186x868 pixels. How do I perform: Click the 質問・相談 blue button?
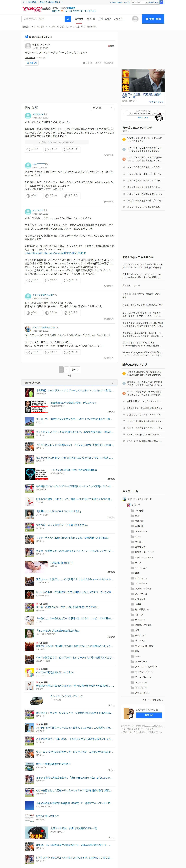tap(153, 19)
